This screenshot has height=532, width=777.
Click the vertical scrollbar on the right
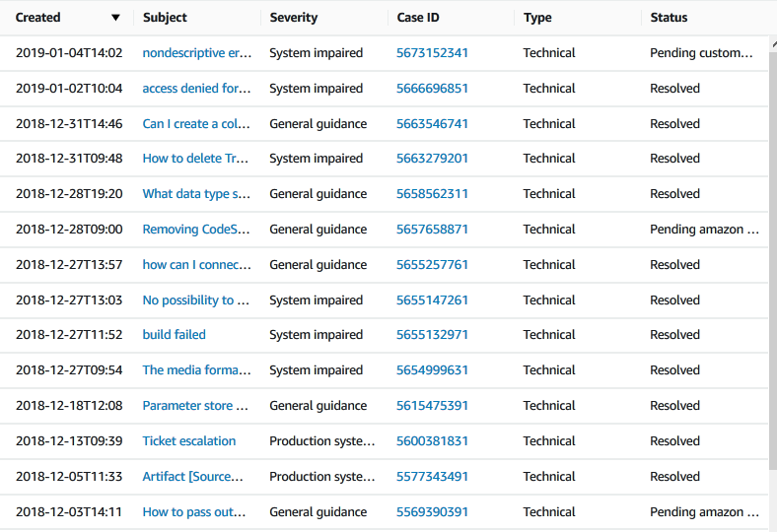772,255
